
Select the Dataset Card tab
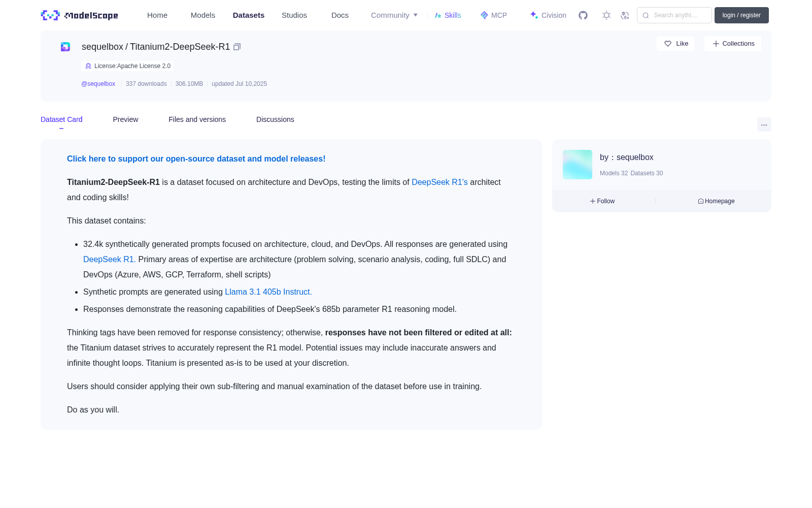[x=61, y=119]
